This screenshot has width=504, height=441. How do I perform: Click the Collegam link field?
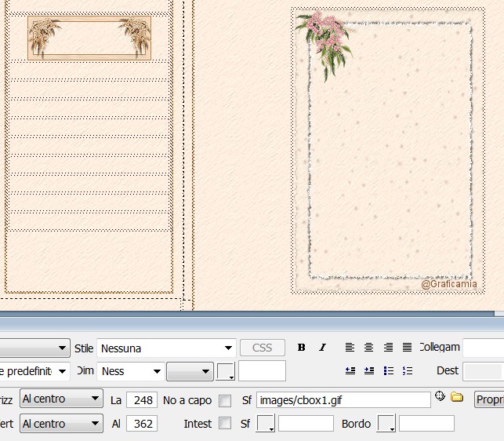484,348
